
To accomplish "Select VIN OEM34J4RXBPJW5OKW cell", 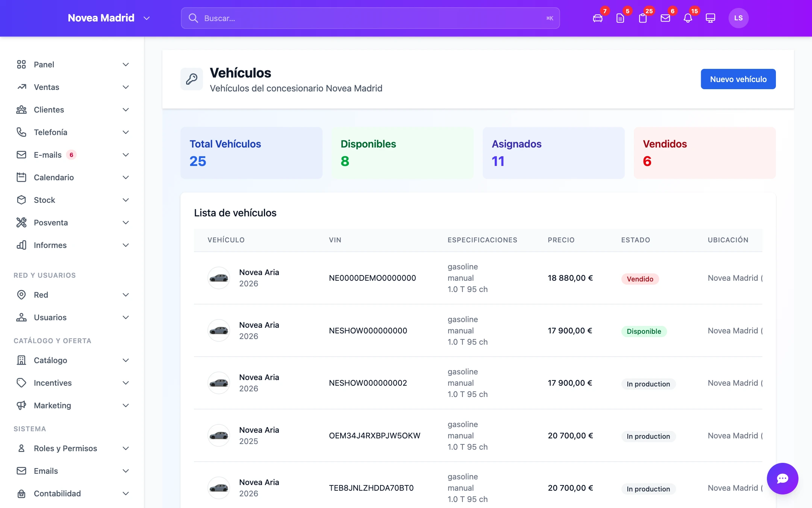I will click(x=374, y=435).
